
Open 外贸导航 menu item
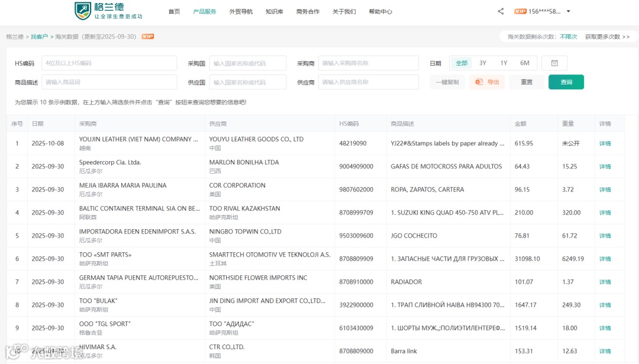241,11
